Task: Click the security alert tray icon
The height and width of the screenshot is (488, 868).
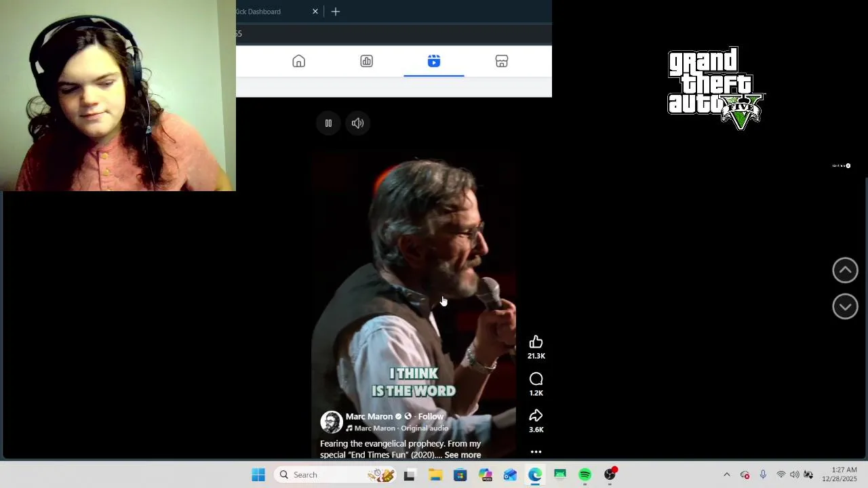Action: tap(745, 475)
